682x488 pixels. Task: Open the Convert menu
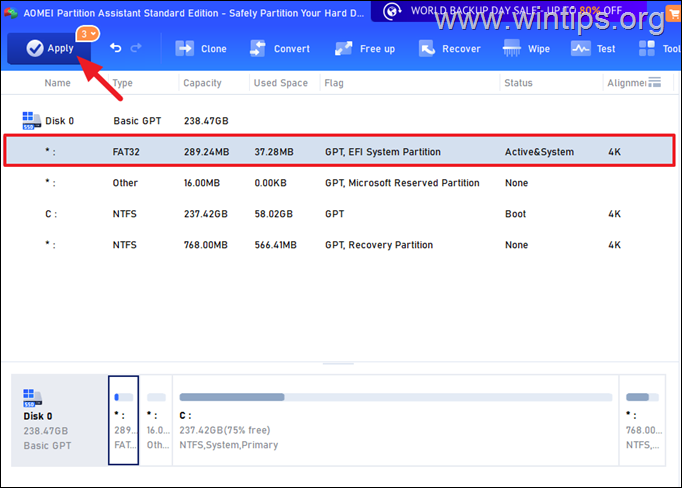[279, 48]
